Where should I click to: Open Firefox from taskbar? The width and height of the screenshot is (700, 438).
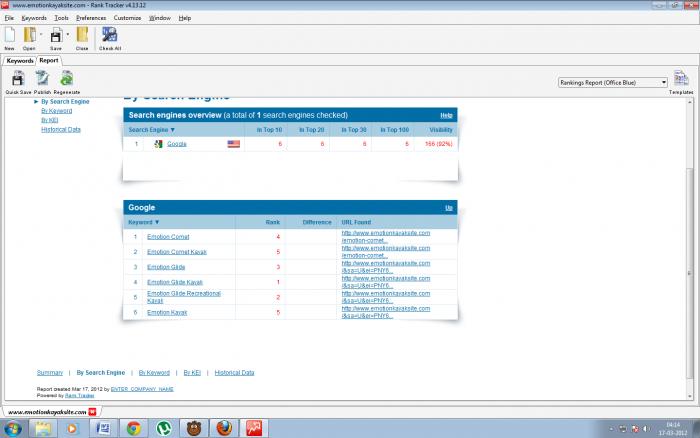tap(224, 429)
